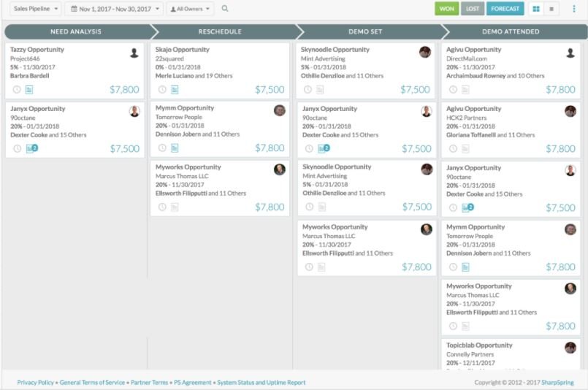Click the LOST button
Screen dimensions: 588x390
point(473,9)
